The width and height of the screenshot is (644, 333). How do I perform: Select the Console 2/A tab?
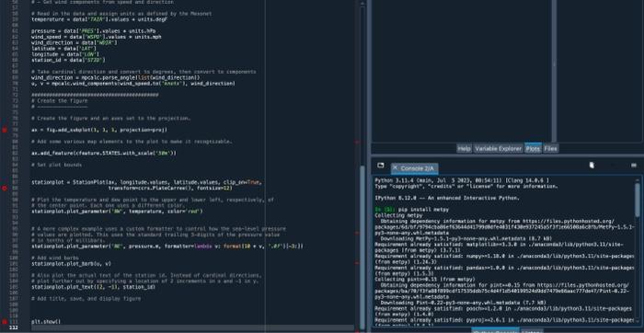[x=415, y=168]
